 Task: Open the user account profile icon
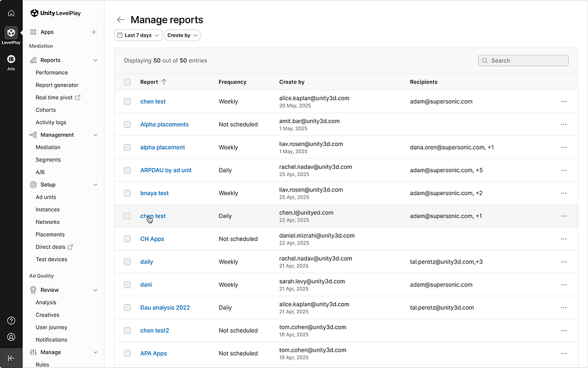(x=11, y=337)
